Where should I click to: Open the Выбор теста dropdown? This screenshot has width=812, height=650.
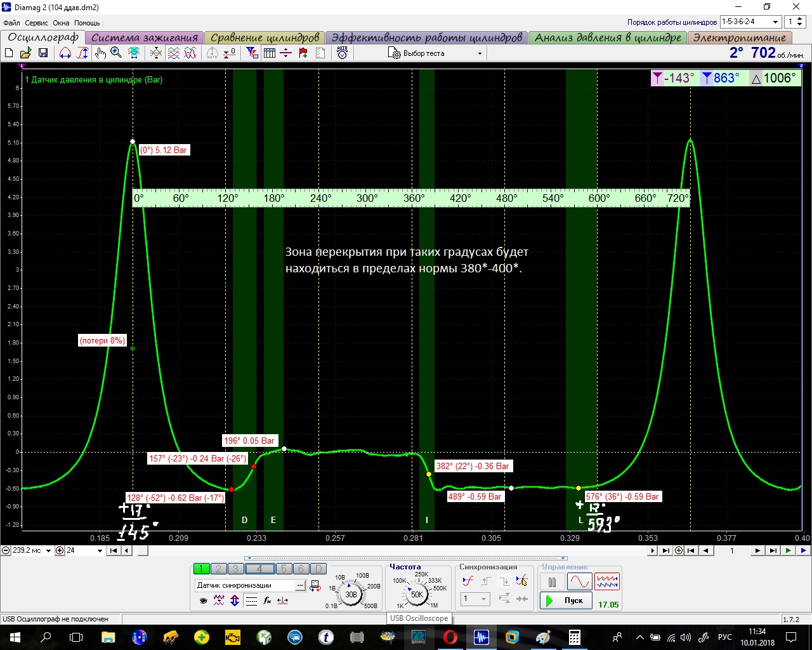(x=436, y=53)
